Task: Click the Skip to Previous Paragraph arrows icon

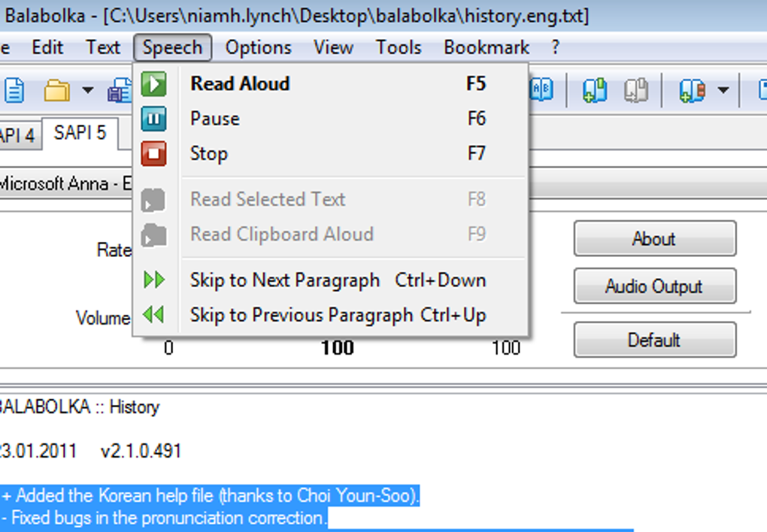Action: [x=154, y=314]
